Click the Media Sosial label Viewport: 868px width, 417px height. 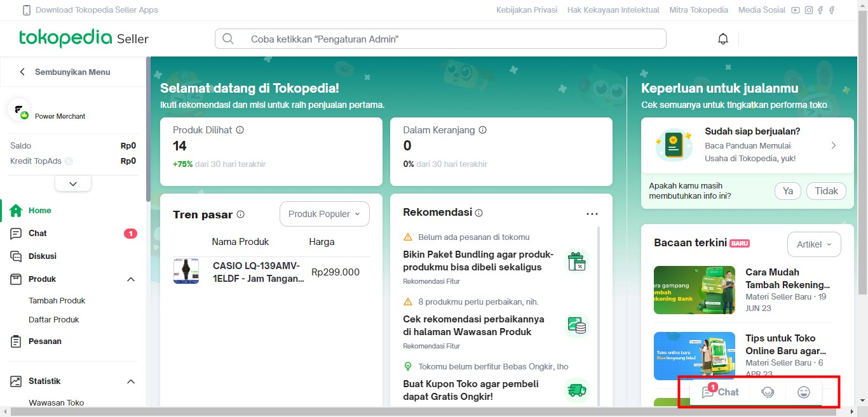[761, 10]
